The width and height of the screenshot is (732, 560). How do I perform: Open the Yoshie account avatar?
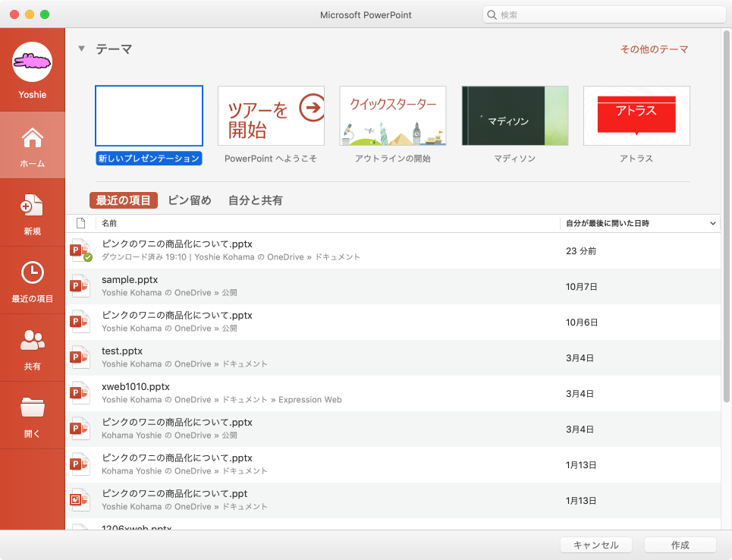tap(32, 61)
